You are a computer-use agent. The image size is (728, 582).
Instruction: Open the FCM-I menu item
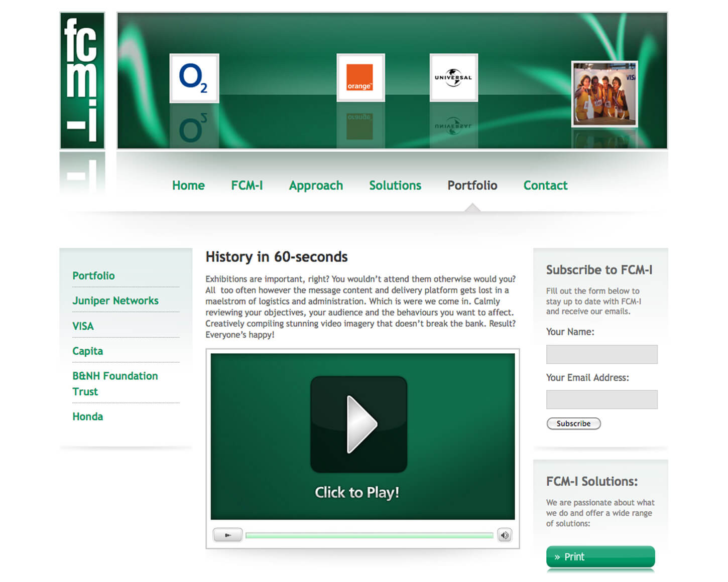(x=247, y=186)
